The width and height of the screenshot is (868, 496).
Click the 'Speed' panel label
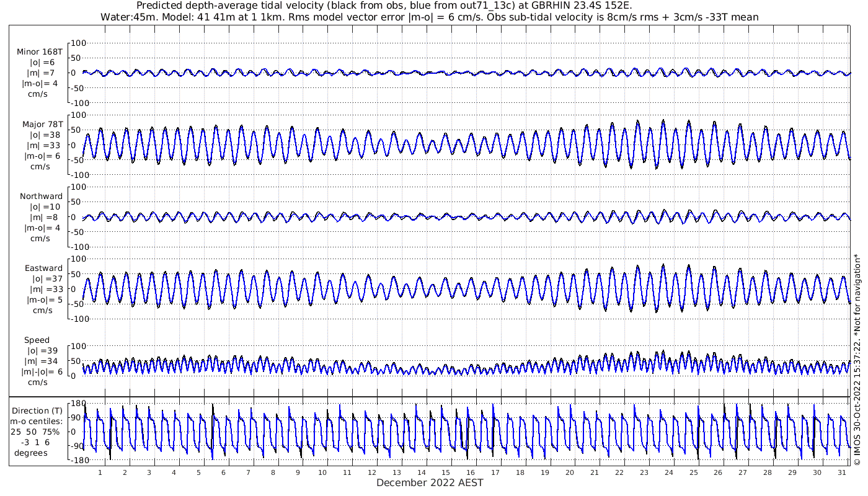click(37, 340)
